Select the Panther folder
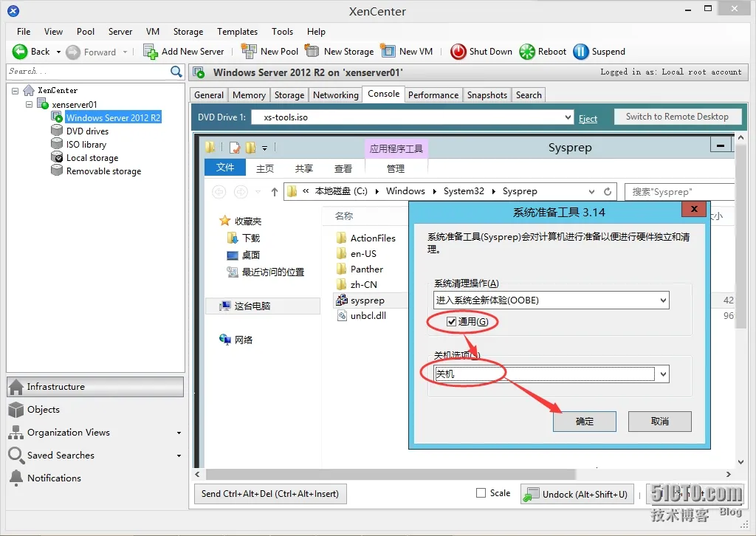Image resolution: width=756 pixels, height=536 pixels. (x=367, y=269)
